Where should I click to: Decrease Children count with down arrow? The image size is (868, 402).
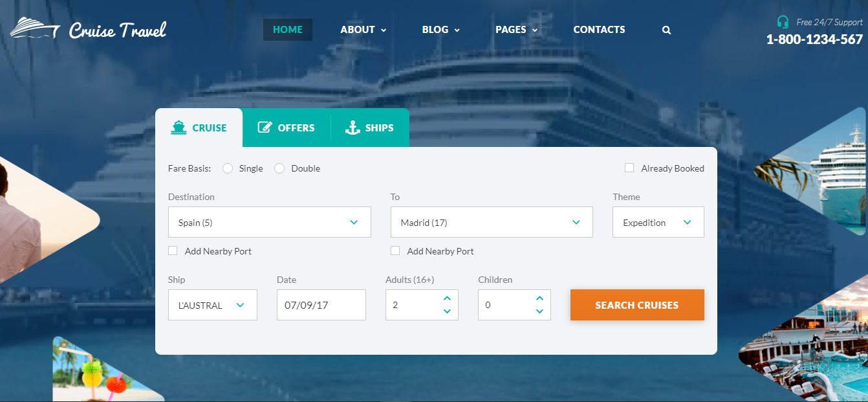[x=539, y=311]
